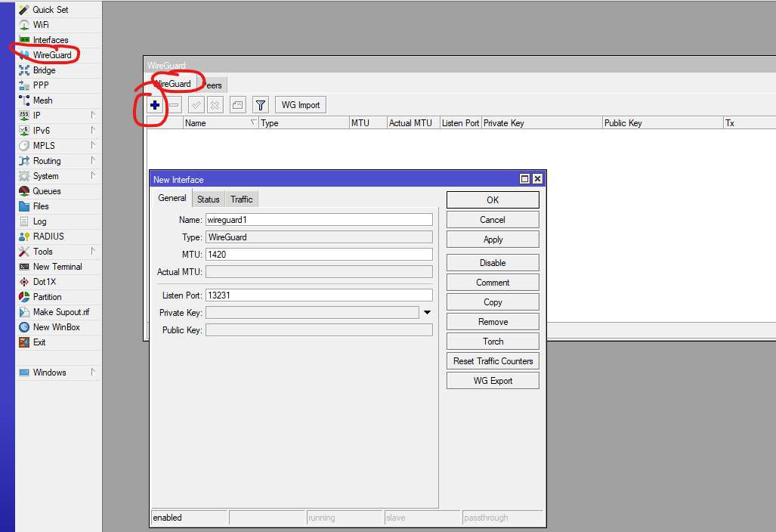
Task: Open the Bridge section
Action: [58, 70]
